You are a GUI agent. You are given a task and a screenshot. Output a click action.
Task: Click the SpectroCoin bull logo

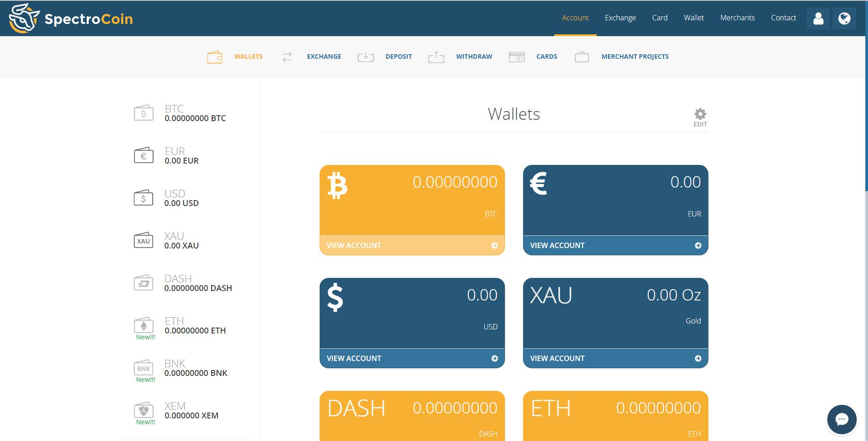coord(24,18)
